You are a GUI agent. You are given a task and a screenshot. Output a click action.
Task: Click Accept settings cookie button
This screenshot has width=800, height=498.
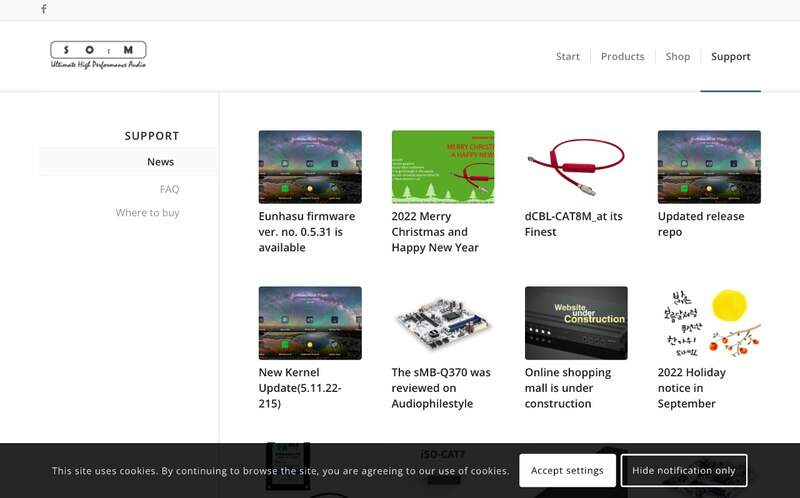click(567, 470)
